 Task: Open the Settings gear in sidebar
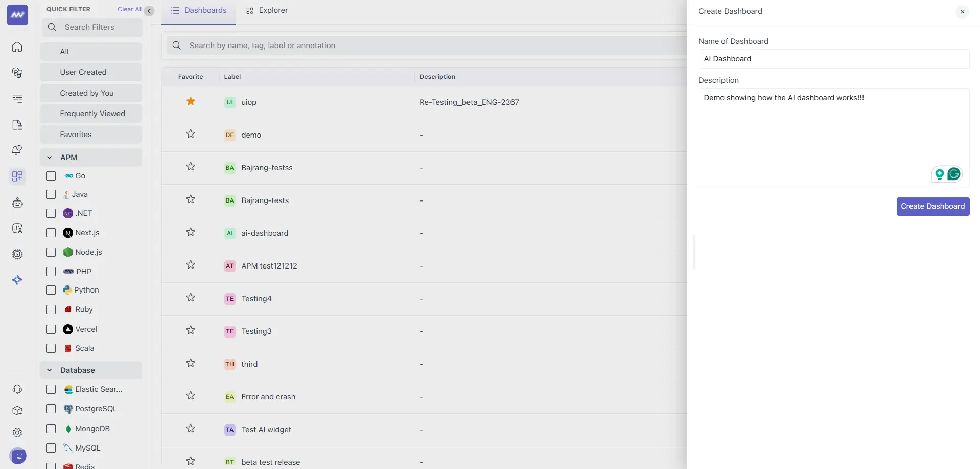[17, 433]
